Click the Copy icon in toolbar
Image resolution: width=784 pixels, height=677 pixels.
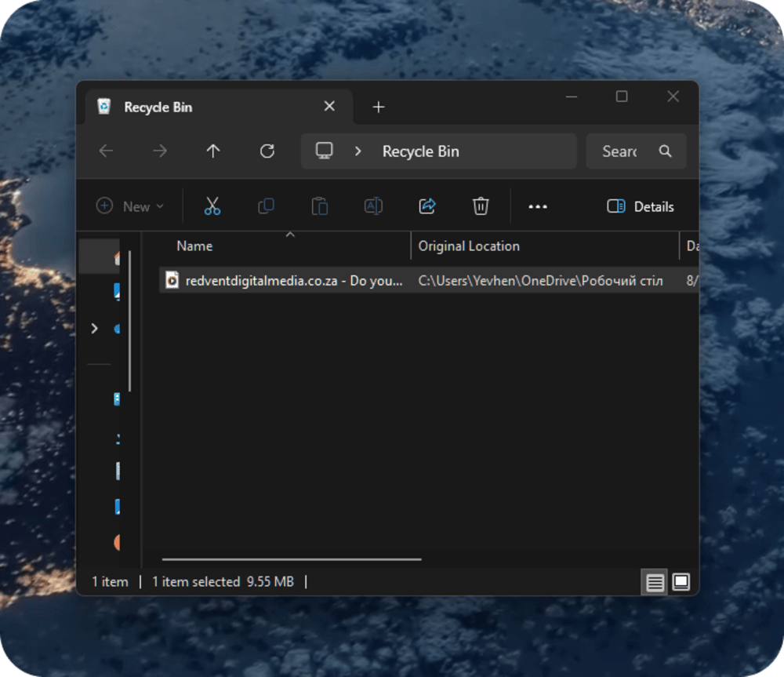pyautogui.click(x=267, y=206)
